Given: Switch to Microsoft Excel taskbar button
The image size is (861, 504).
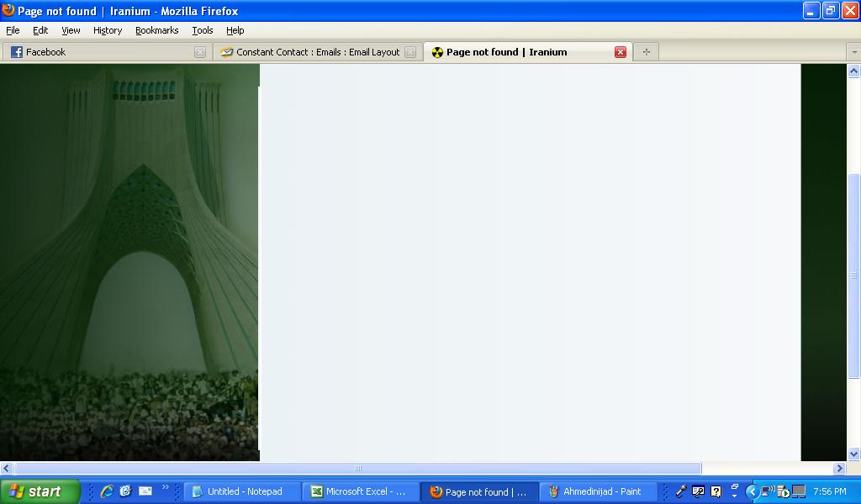Looking at the screenshot, I should [x=361, y=491].
